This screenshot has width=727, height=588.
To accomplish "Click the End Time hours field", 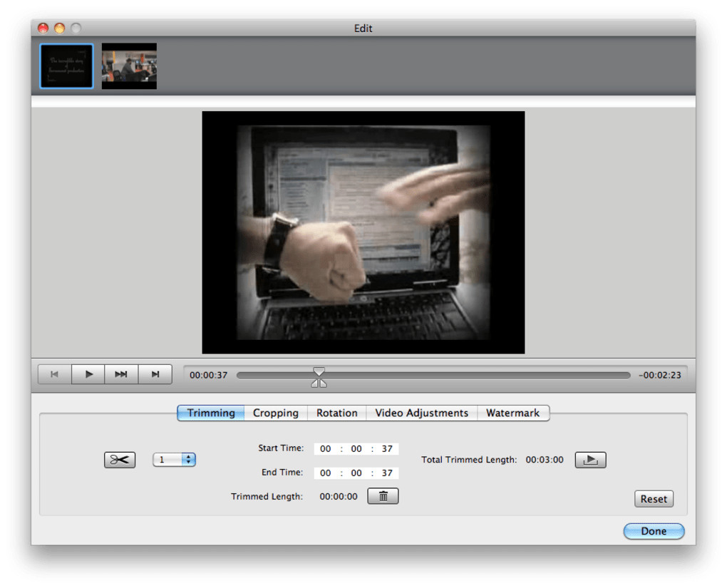I will pos(326,473).
